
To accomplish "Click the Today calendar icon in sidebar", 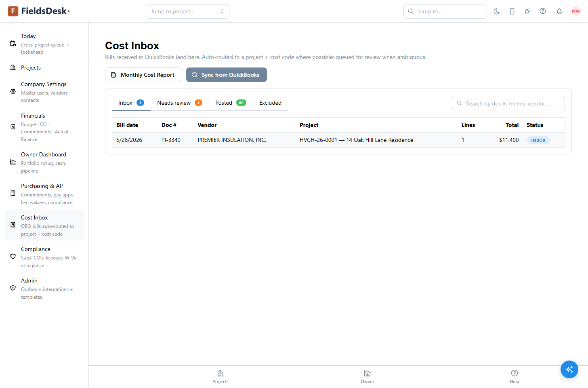I will (13, 44).
